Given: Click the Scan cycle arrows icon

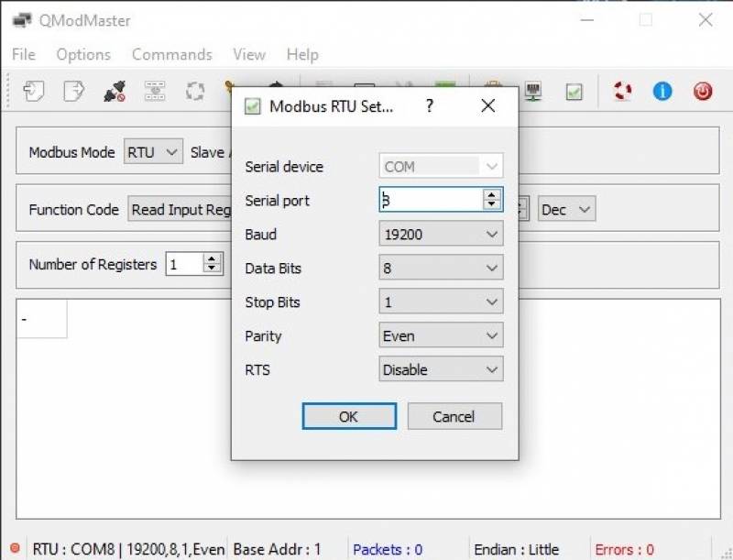Looking at the screenshot, I should coord(195,91).
